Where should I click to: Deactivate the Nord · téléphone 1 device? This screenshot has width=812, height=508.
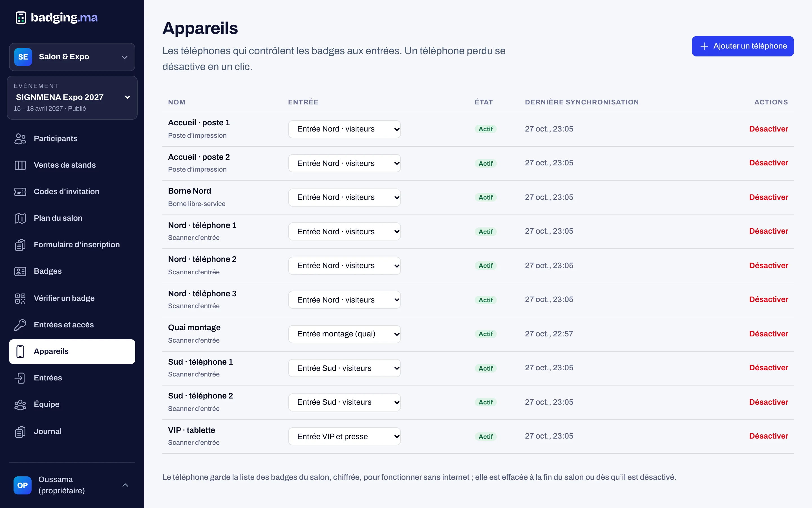click(x=768, y=231)
